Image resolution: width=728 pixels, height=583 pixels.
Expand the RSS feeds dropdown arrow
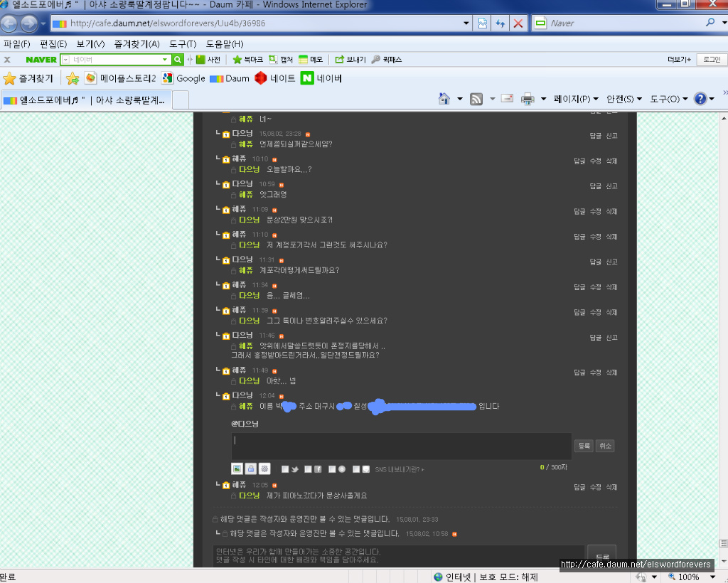click(x=492, y=99)
